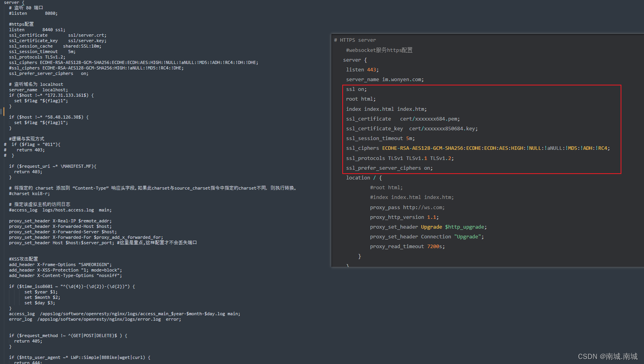
Task: Click the $time_iso8601 regex condition line
Action: [x=72, y=286]
